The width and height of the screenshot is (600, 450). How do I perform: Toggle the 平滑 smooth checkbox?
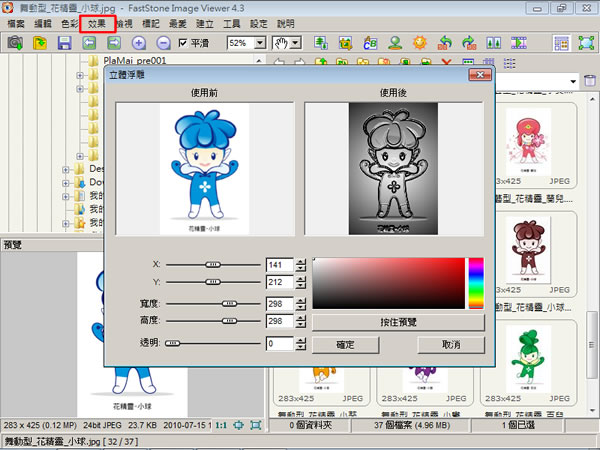click(x=183, y=43)
